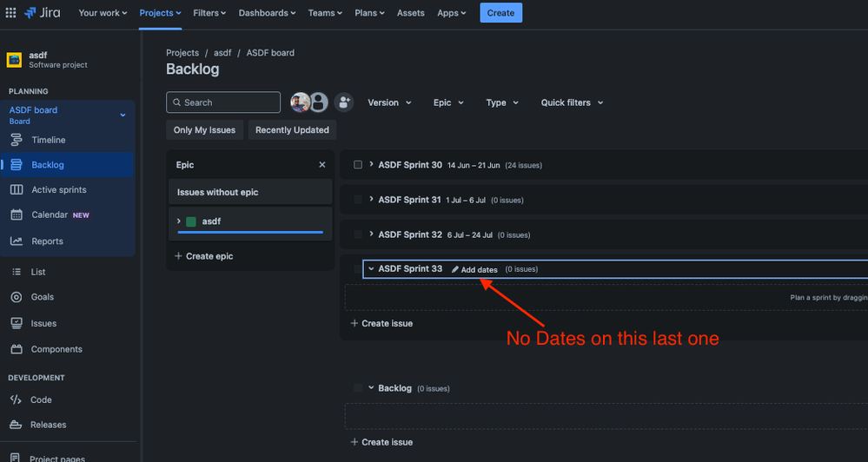Open the Your work menu
This screenshot has height=462, width=868.
point(103,13)
